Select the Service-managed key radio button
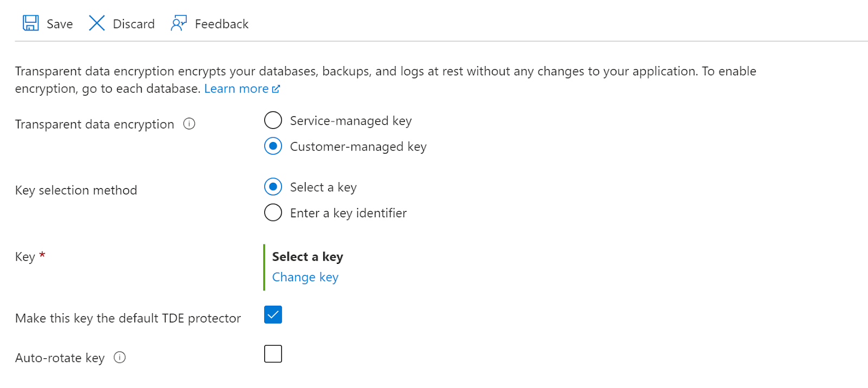The height and width of the screenshot is (388, 868). pos(273,120)
